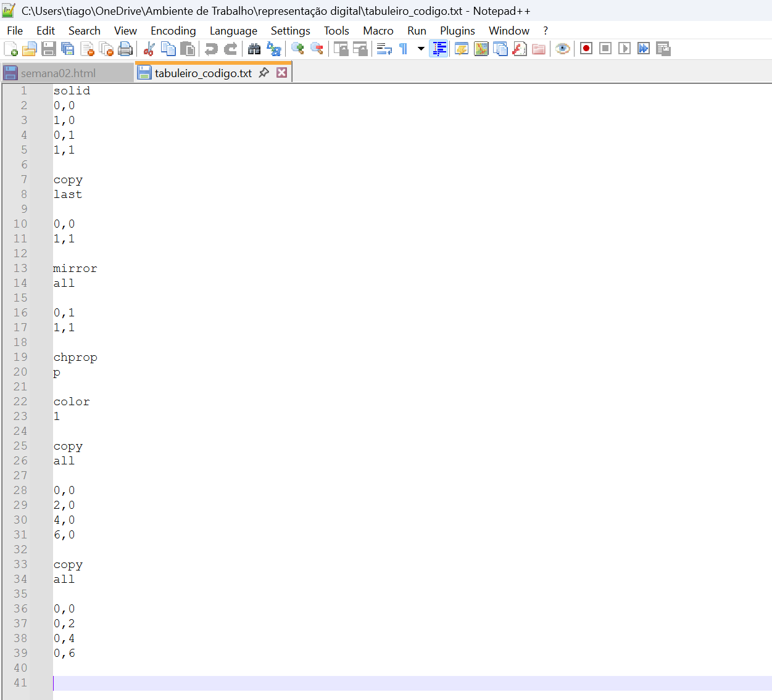Screen dimensions: 772x700
Task: Click the Print toolbar icon
Action: (125, 49)
